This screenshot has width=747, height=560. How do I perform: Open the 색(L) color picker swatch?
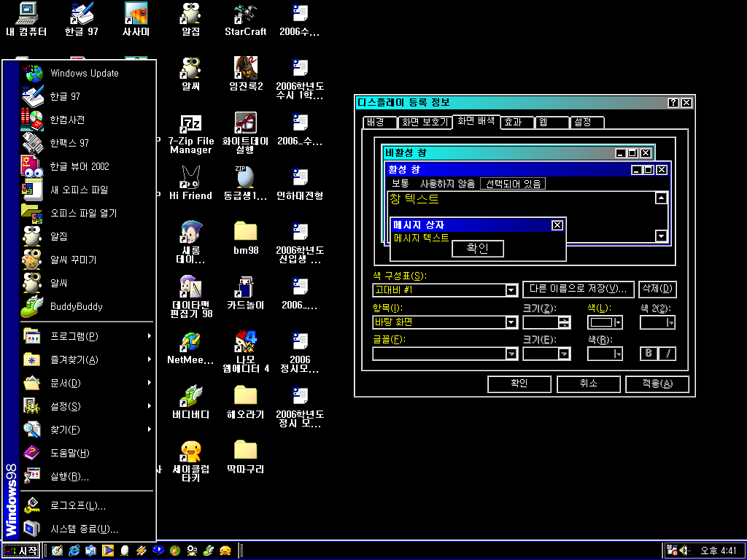(x=605, y=322)
